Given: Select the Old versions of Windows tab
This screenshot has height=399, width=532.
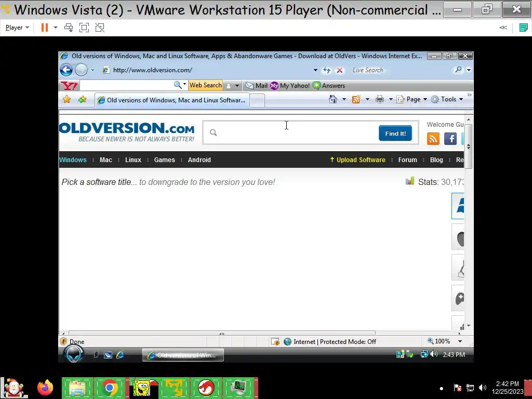Looking at the screenshot, I should coord(172,100).
